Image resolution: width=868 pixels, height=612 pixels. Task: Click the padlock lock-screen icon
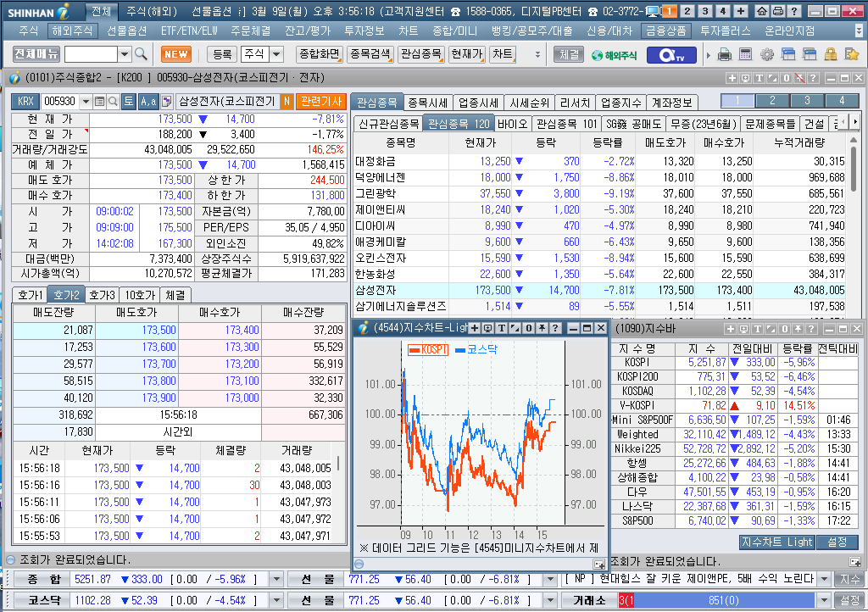[831, 54]
